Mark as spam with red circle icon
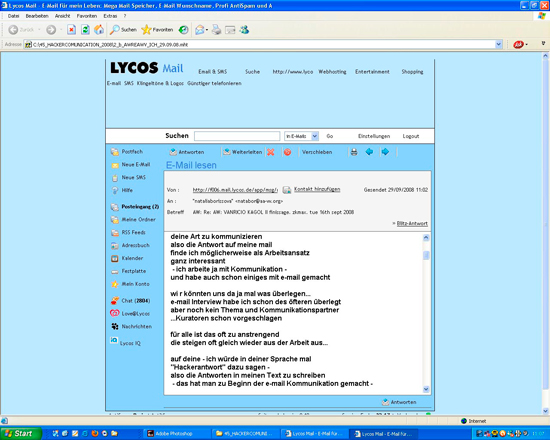Viewport: 550px width, 440px height. tap(287, 152)
